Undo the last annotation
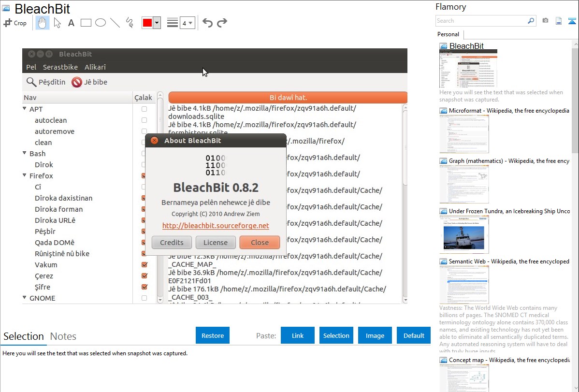 click(x=207, y=23)
